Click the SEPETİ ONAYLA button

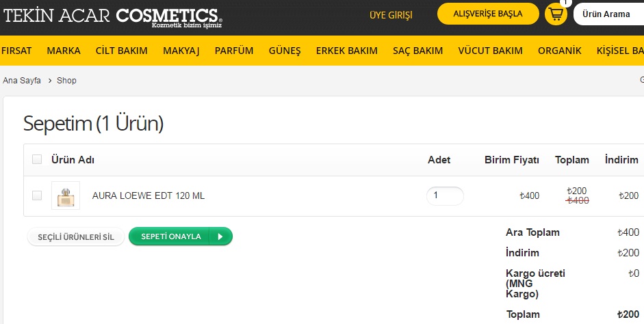(180, 237)
